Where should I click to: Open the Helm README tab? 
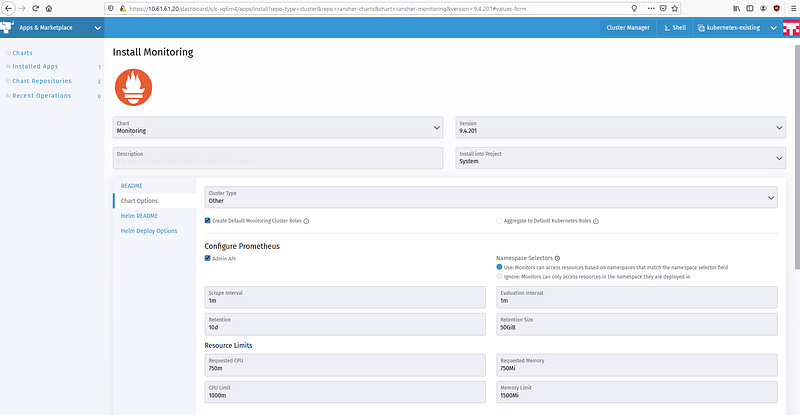(139, 216)
